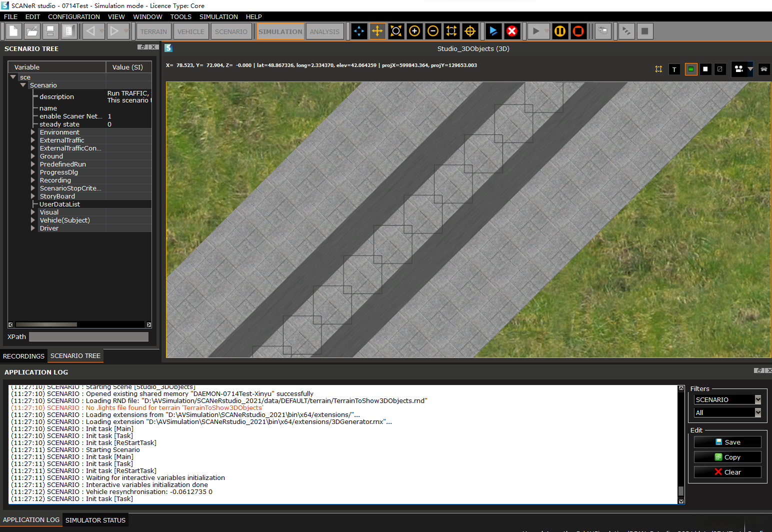Stop the simulation with the red stop button

click(x=578, y=31)
